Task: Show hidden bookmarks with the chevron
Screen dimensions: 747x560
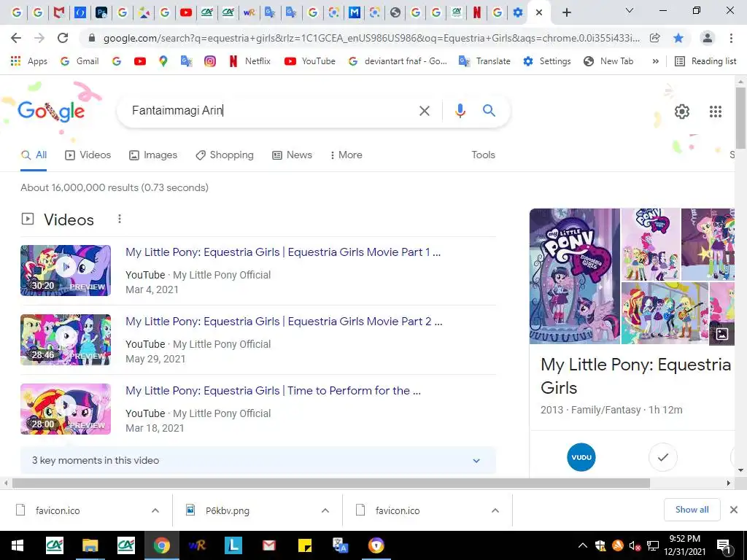Action: point(656,61)
